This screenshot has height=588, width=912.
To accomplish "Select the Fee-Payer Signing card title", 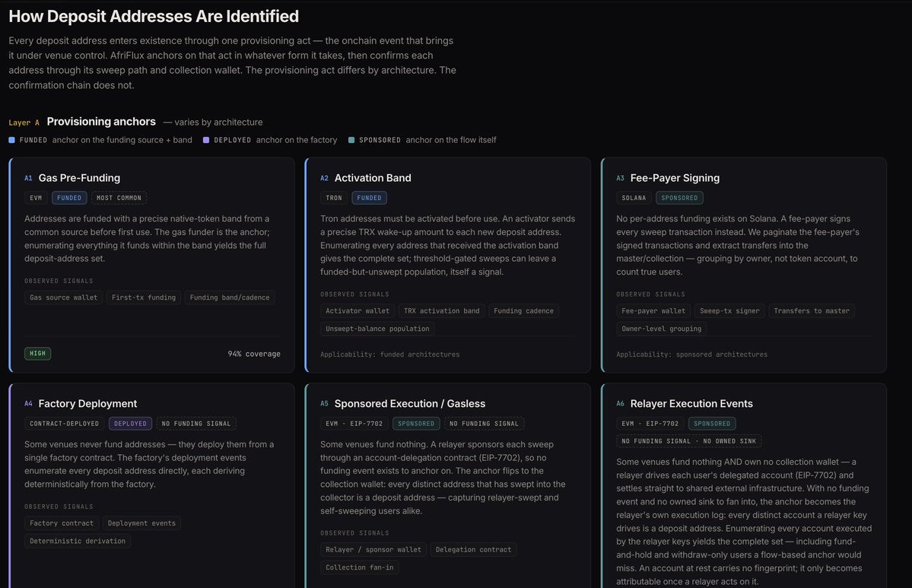I will 675,178.
